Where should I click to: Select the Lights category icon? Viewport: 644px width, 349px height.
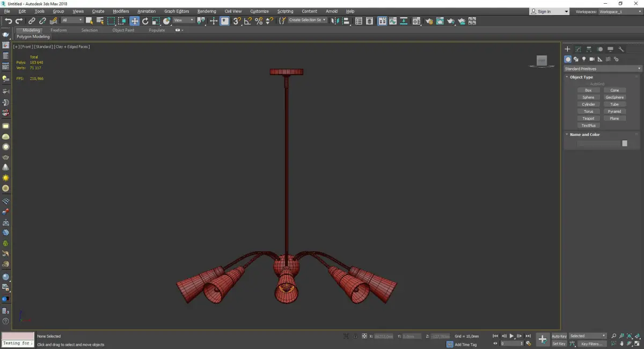tap(584, 59)
